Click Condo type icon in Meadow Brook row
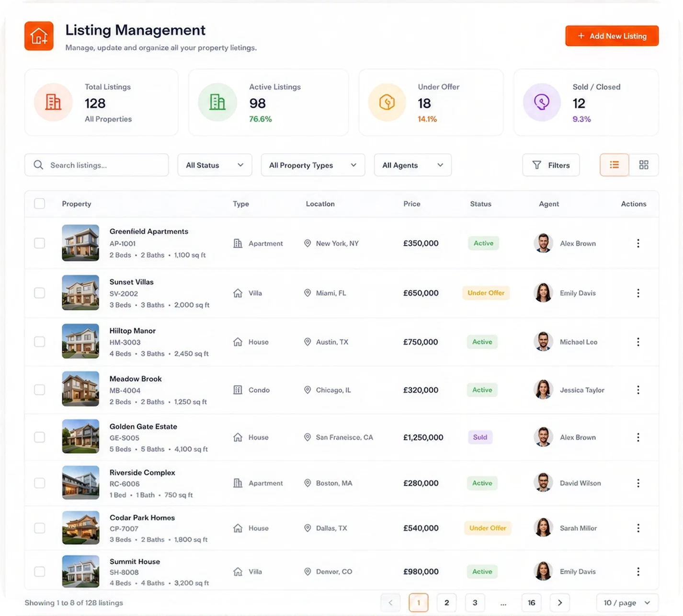The width and height of the screenshot is (683, 616). pos(238,390)
